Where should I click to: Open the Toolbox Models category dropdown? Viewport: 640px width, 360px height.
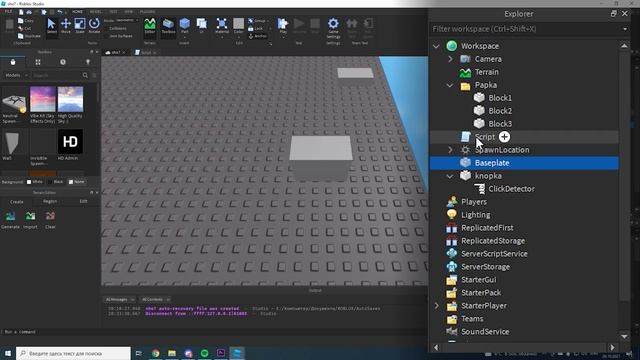click(16, 76)
